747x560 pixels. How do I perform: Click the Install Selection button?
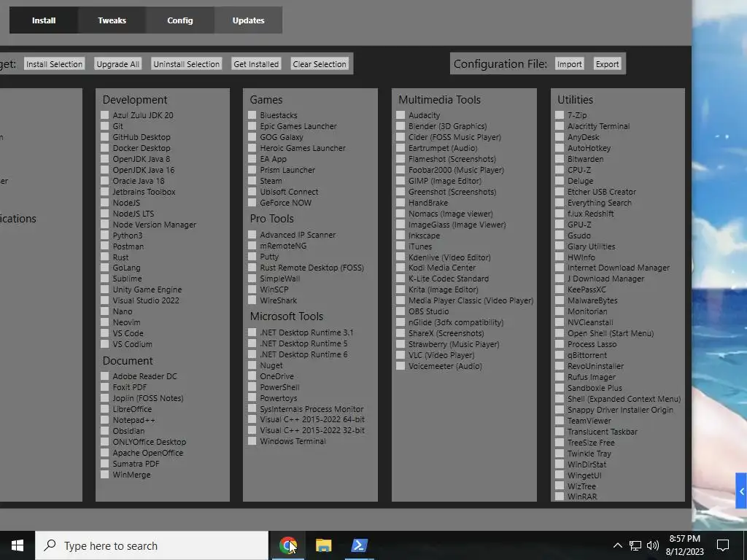coord(54,64)
